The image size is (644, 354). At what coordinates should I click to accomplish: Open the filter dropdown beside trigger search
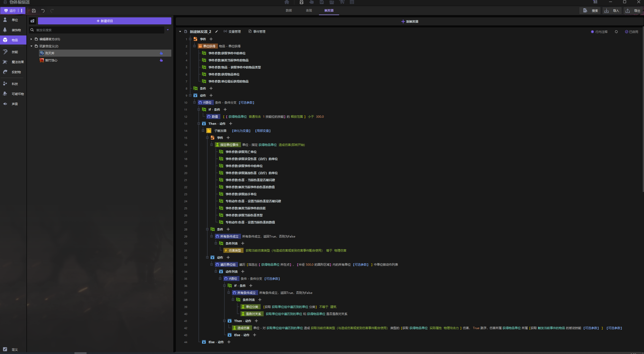pyautogui.click(x=168, y=30)
